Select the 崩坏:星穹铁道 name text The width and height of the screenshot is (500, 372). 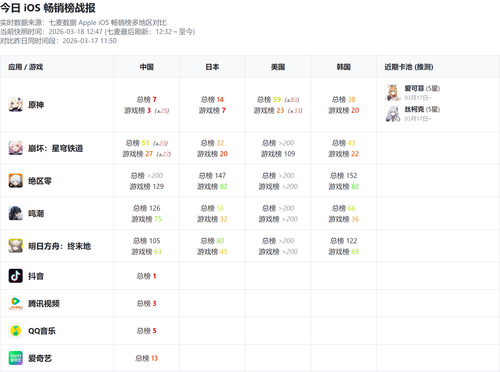click(x=55, y=148)
